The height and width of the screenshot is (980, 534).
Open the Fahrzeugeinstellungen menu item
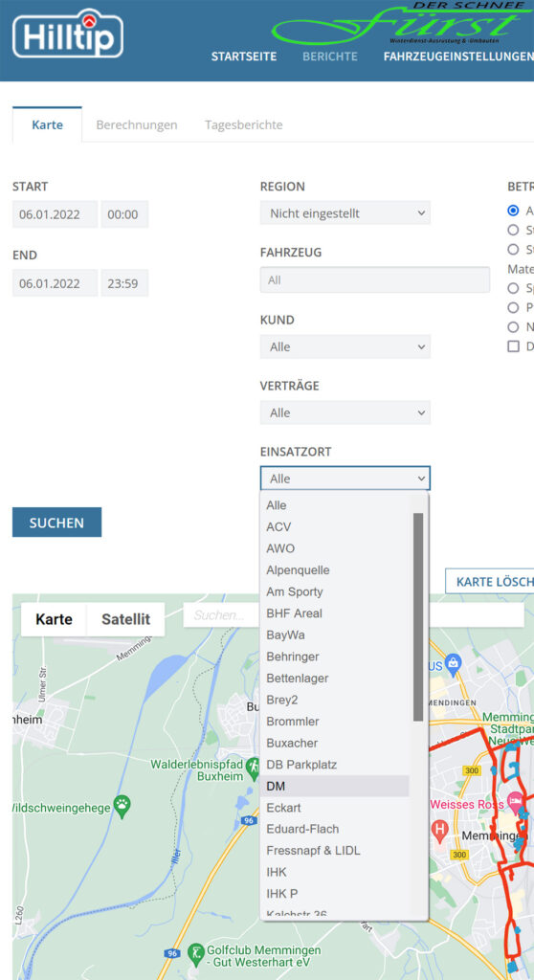[x=458, y=56]
